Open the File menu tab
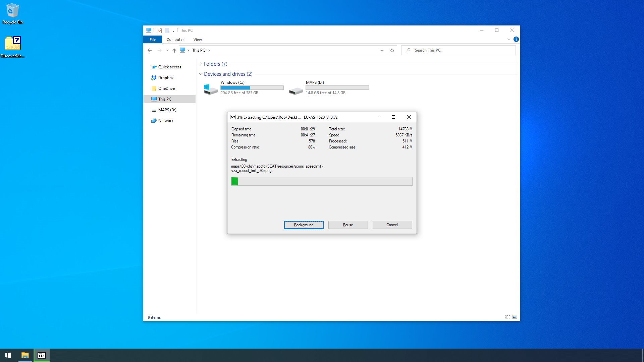 coord(153,40)
